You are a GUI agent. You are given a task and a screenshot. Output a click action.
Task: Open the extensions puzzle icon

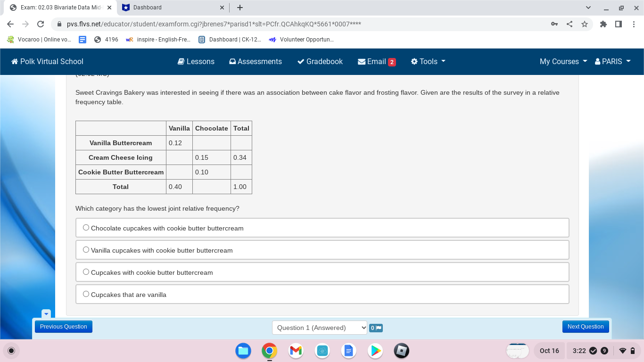603,24
